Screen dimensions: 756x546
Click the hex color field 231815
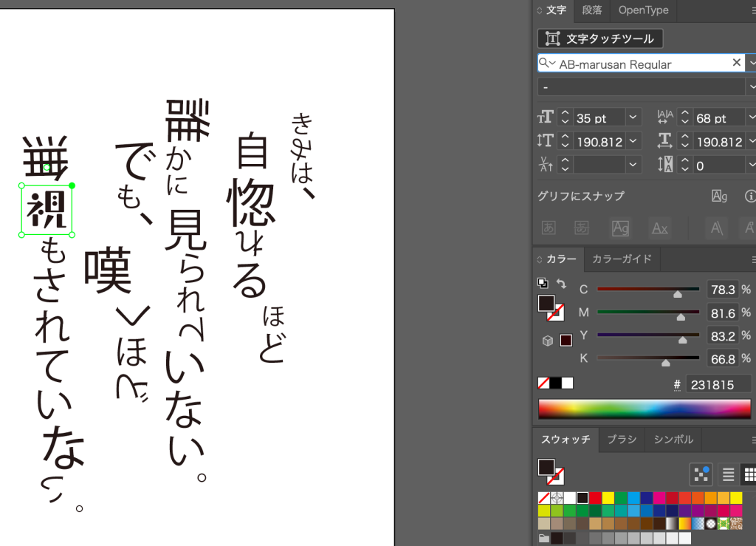tap(720, 384)
